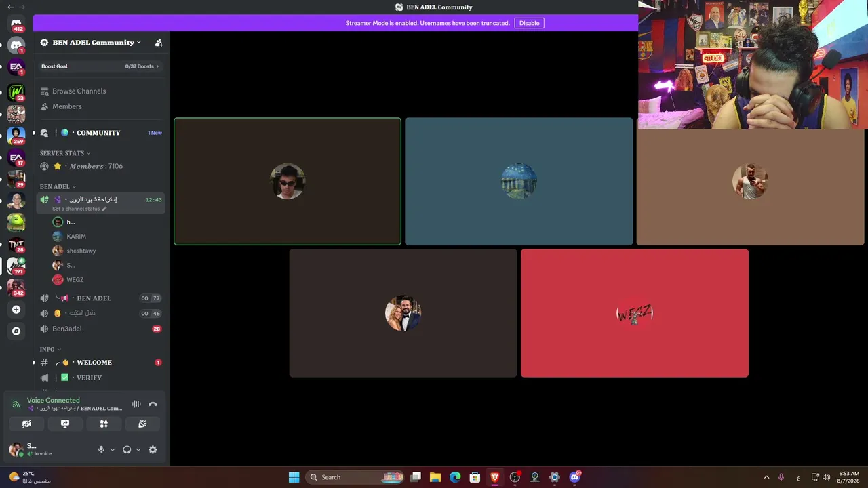The width and height of the screenshot is (868, 488).
Task: Deafen the headphones
Action: (127, 449)
